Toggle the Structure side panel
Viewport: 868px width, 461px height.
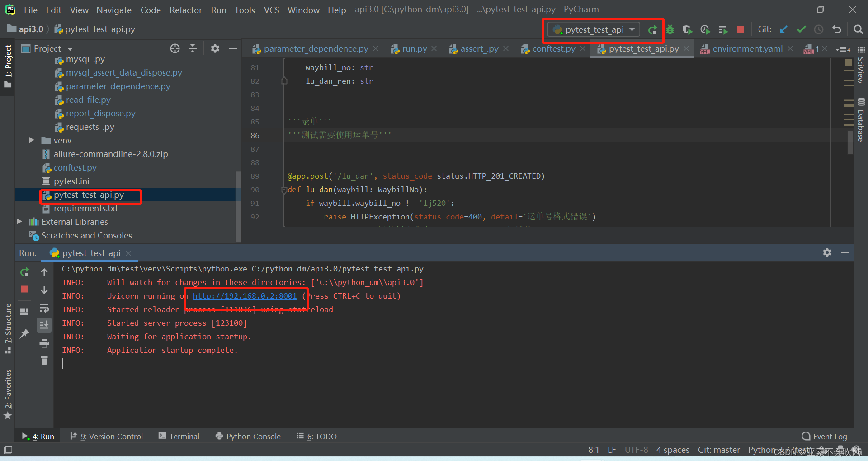(x=8, y=329)
